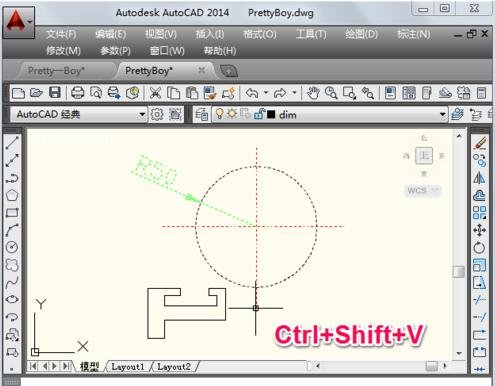Click the Plot printer icon
The width and height of the screenshot is (495, 386).
coord(77,93)
